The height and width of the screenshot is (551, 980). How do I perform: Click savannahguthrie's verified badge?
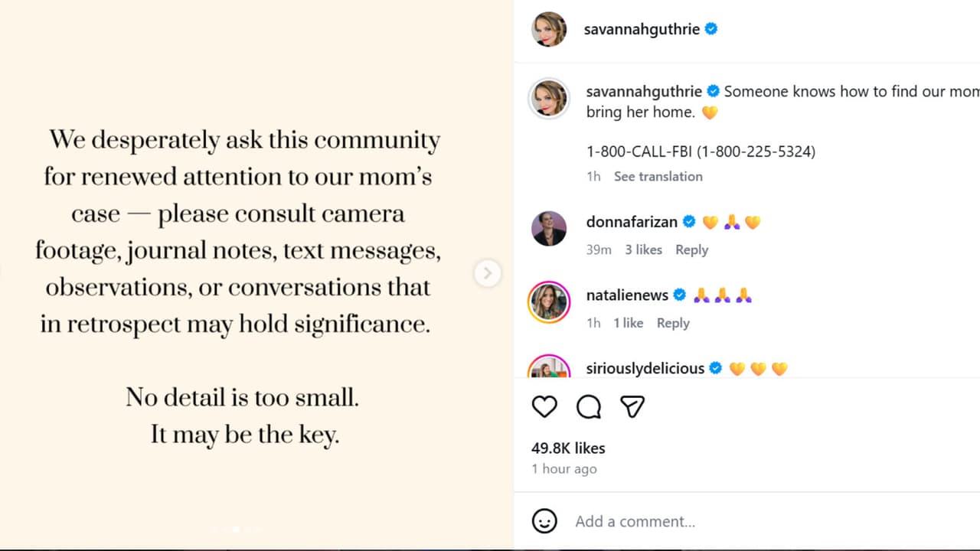(711, 28)
